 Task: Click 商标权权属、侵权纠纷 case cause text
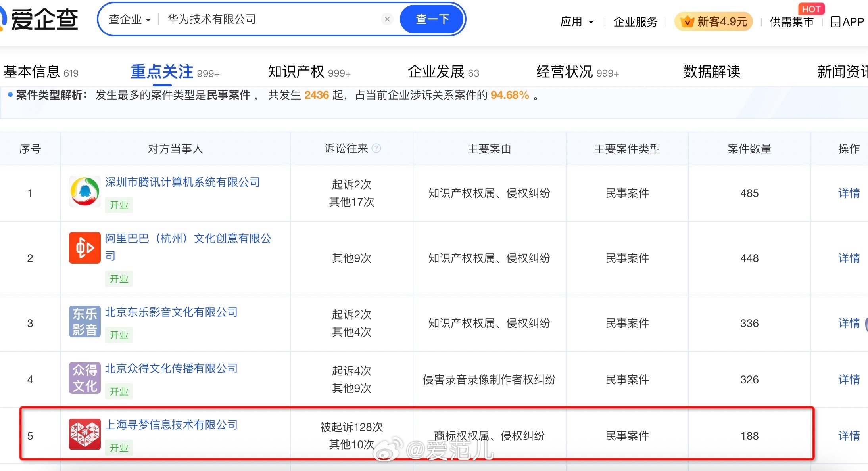489,436
